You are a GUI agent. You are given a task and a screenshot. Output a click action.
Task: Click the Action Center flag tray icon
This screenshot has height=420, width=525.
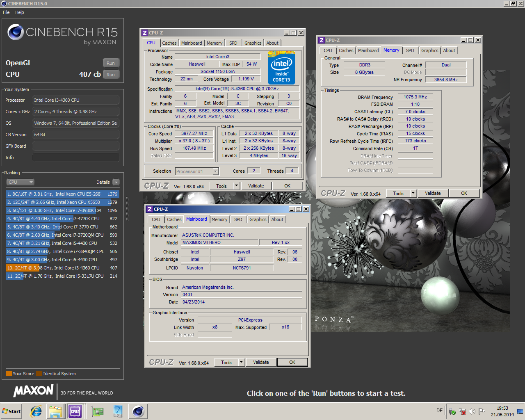tap(482, 411)
